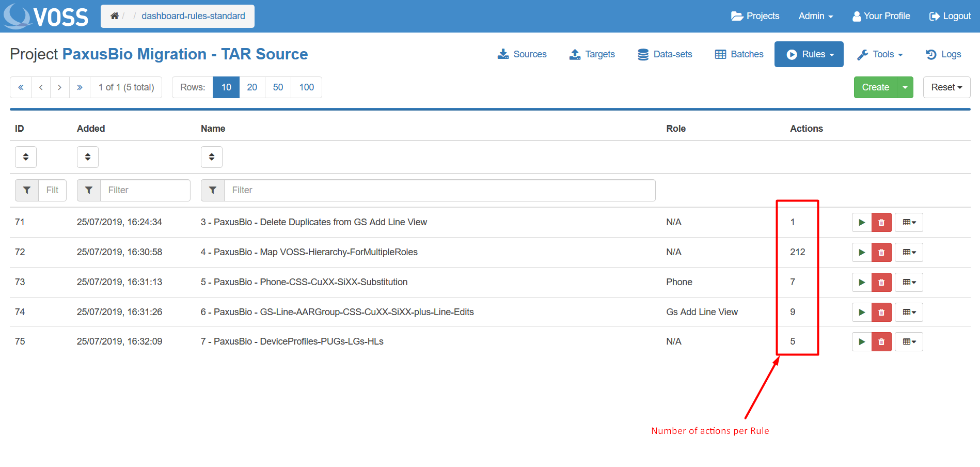Go to last page of results
The image size is (980, 467).
[80, 87]
